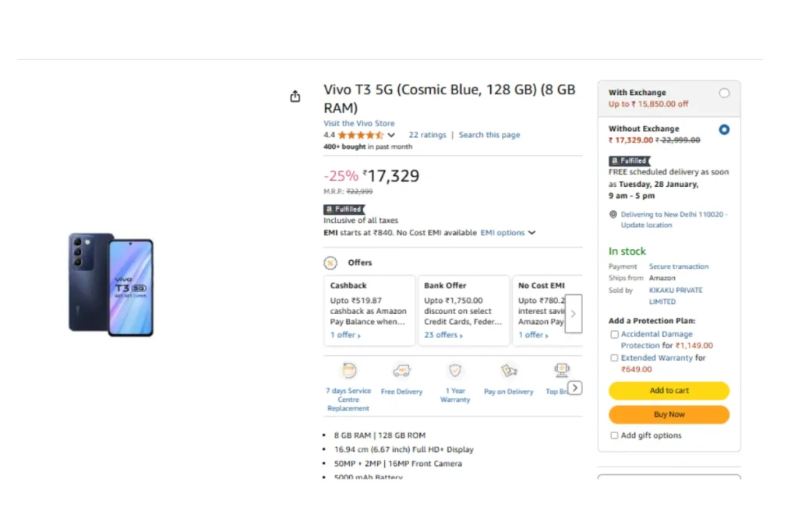Click the Buy Now button

click(669, 414)
